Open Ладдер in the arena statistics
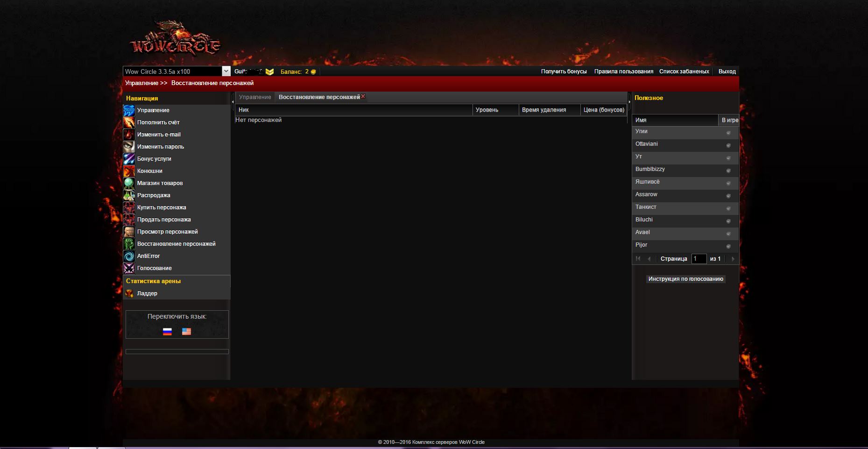Screen dimensions: 868x449 [147, 293]
